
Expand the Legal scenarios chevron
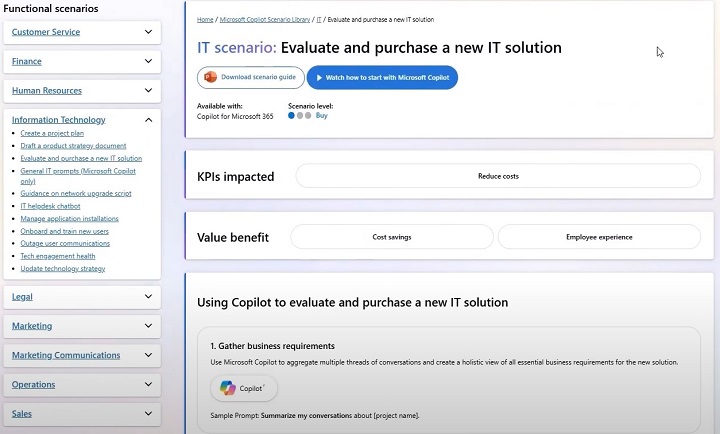[x=148, y=297]
